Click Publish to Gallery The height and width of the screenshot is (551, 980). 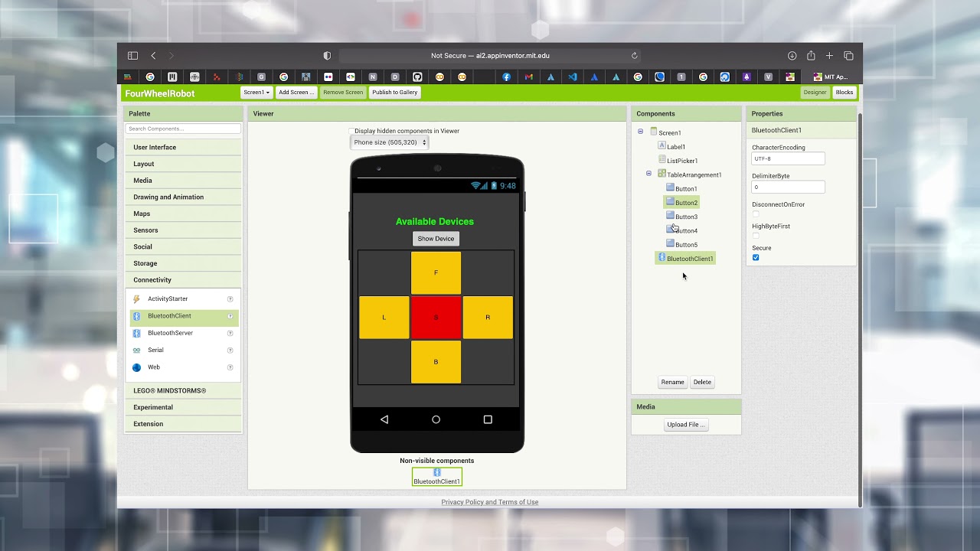click(395, 93)
